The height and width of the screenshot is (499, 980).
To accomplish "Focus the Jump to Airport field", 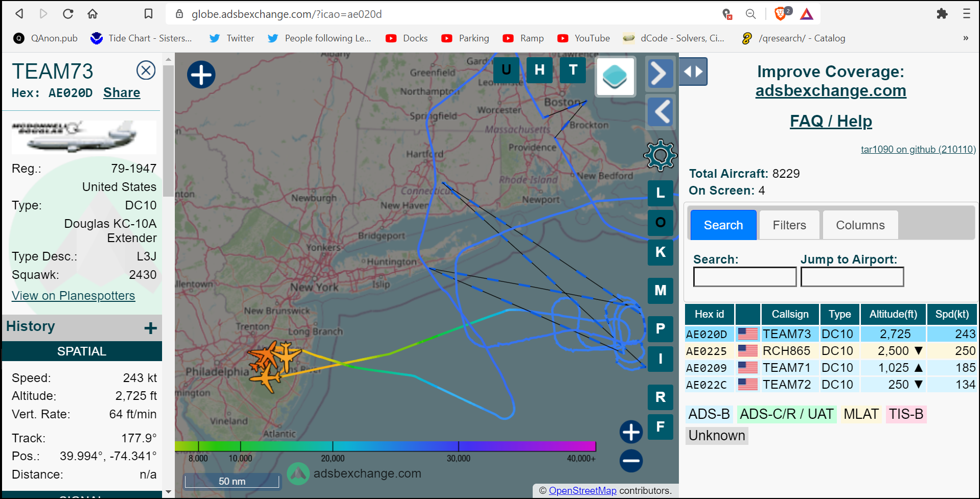I will [x=852, y=277].
